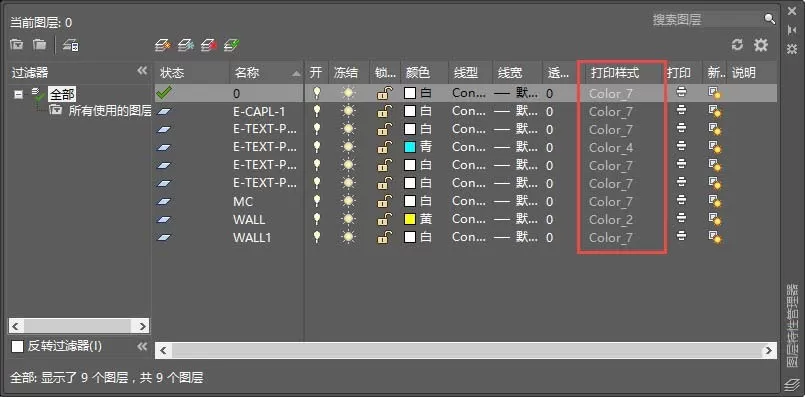Click left arrow of filter panel scrollbar
The image size is (805, 397).
click(15, 326)
